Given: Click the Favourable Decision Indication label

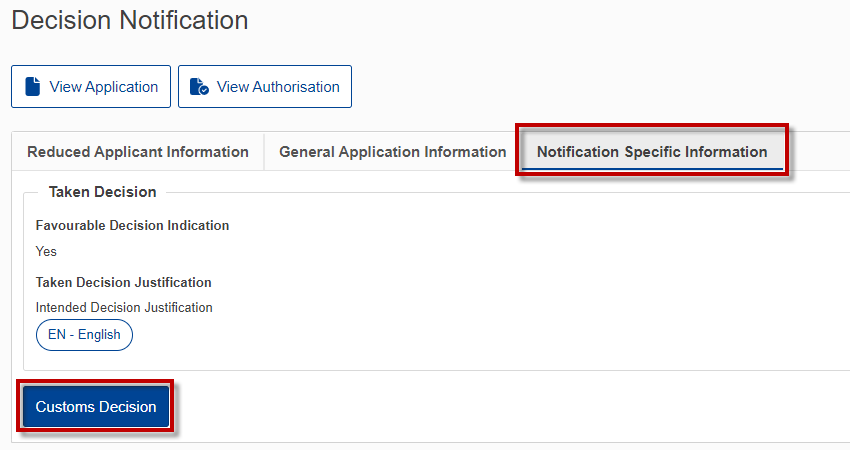Looking at the screenshot, I should pyautogui.click(x=132, y=226).
